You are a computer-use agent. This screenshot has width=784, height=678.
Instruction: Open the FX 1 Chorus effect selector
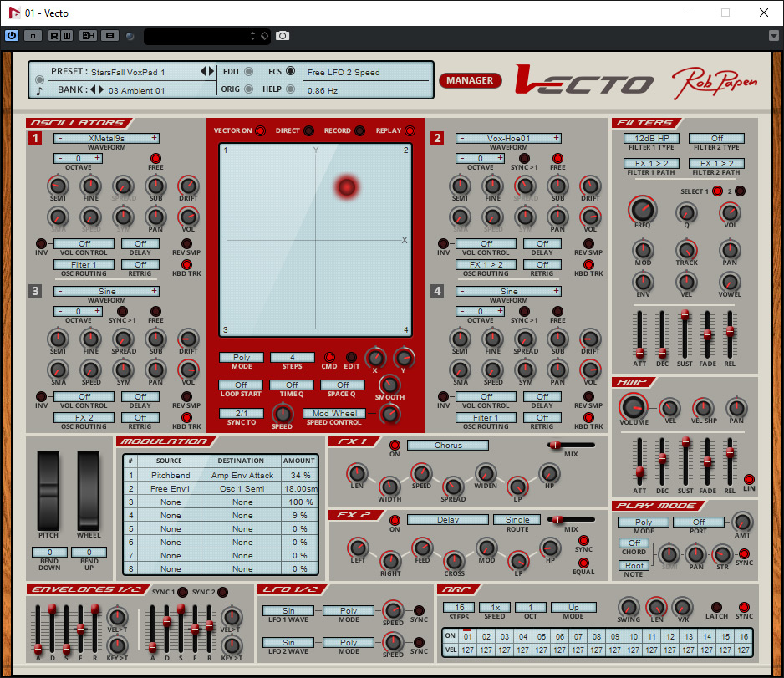coord(448,446)
